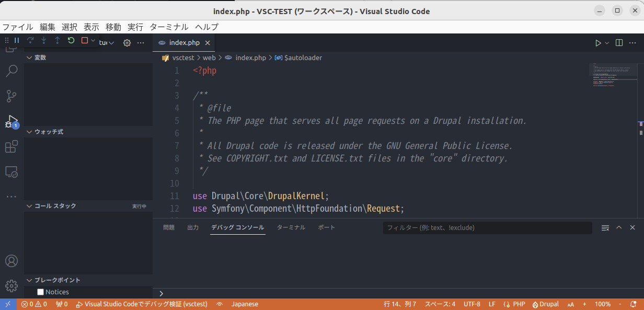Change indentation via スペース: 4
Viewport: 644px width, 310px height.
440,304
